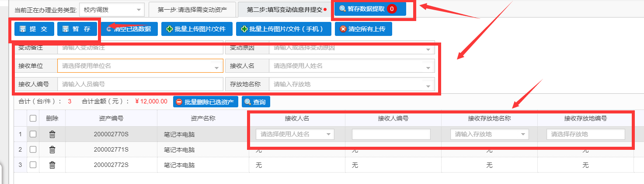Viewport: 644px width, 184px height.
Task: Click the 接收人编号 input field in form
Action: pos(140,84)
